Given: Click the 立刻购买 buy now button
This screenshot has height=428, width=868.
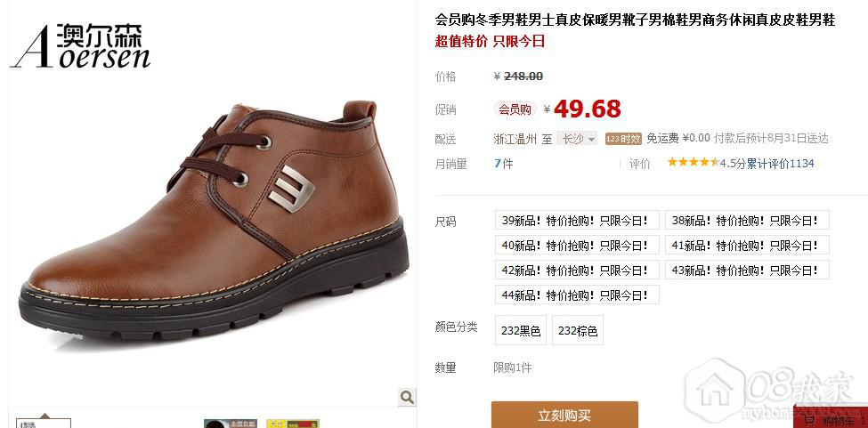Looking at the screenshot, I should point(564,415).
